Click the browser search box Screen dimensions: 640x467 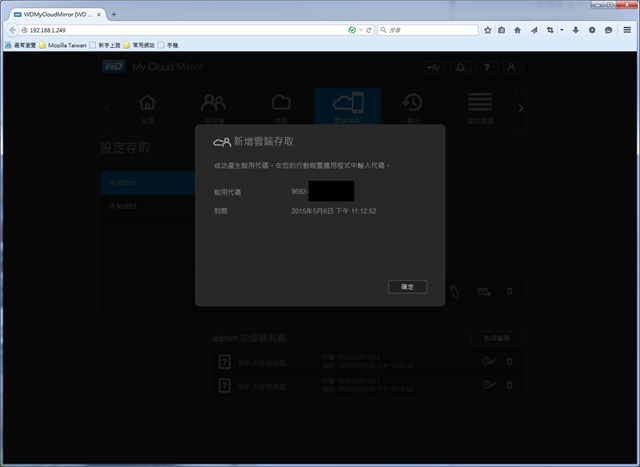(428, 30)
